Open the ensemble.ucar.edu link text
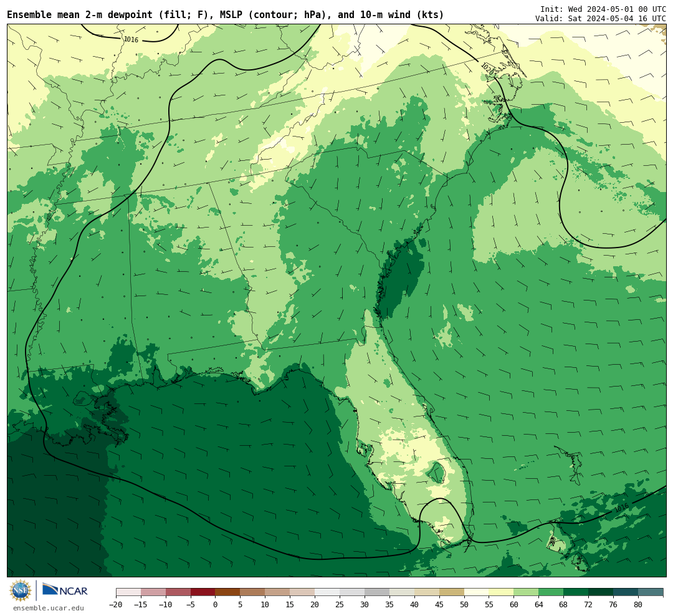Viewport: 673px width, 616px height. click(x=49, y=608)
